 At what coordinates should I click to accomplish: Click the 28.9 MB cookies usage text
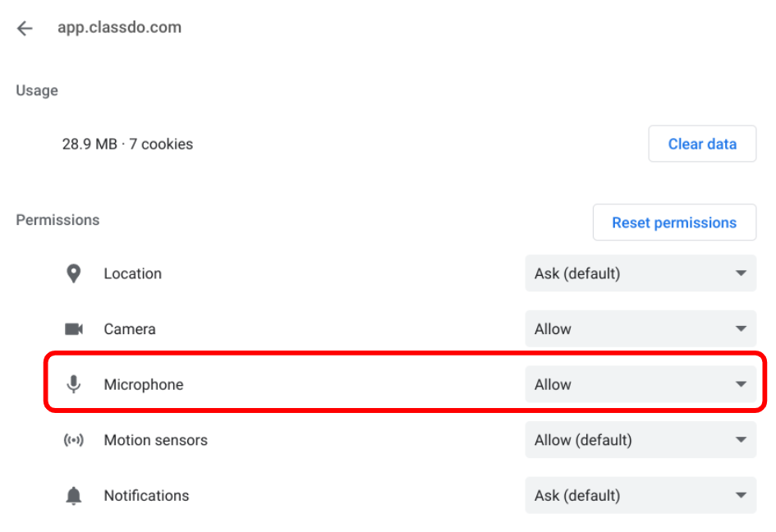(127, 144)
